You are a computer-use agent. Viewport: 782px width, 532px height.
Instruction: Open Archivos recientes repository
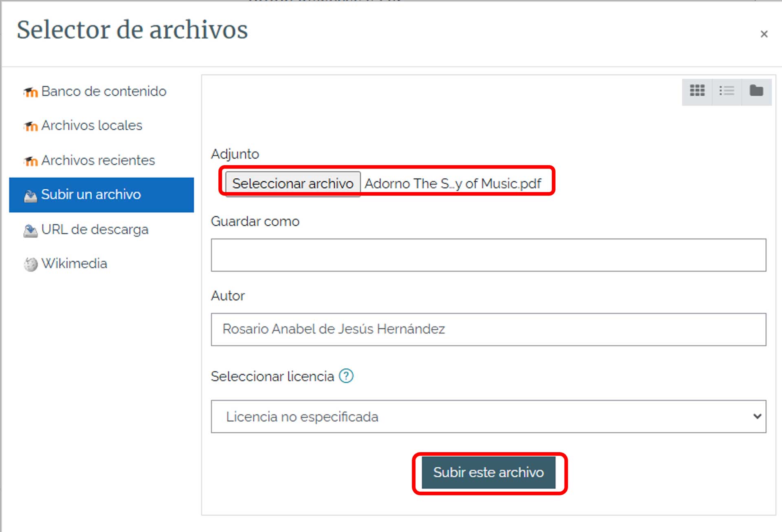[89, 160]
